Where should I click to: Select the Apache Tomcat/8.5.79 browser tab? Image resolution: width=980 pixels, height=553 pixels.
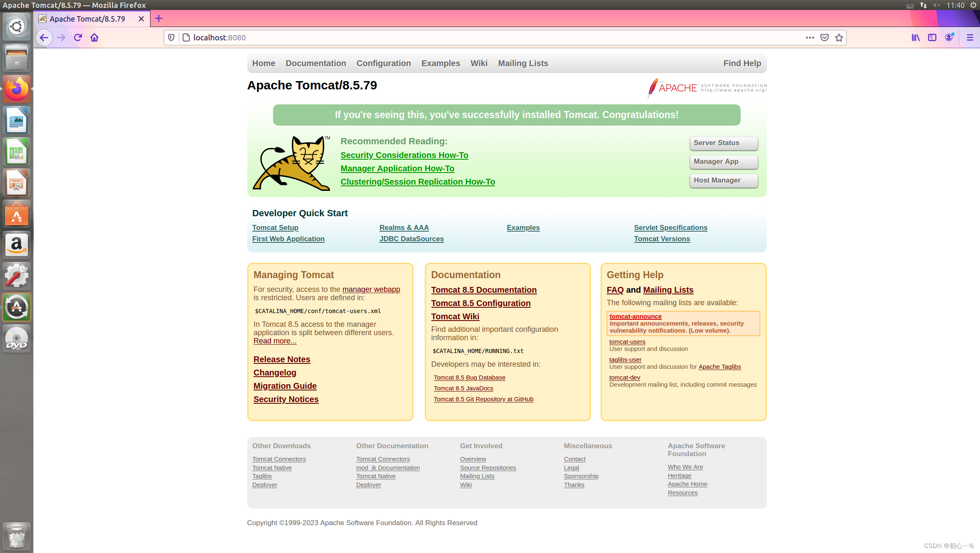[87, 19]
